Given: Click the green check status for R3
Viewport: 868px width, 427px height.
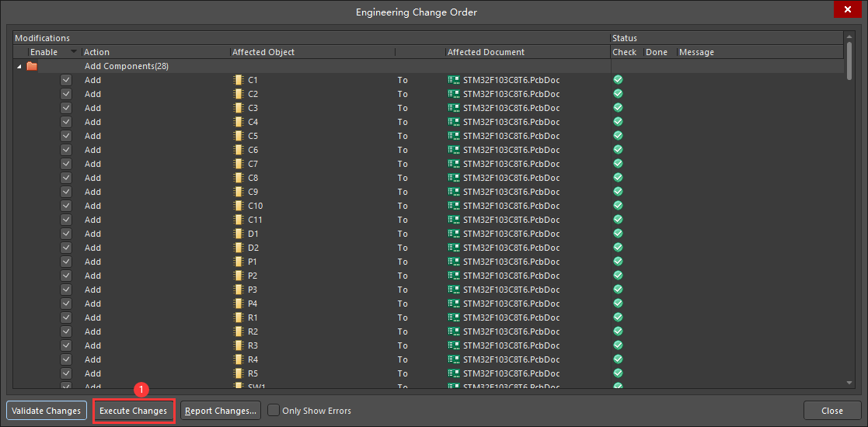Looking at the screenshot, I should point(619,345).
